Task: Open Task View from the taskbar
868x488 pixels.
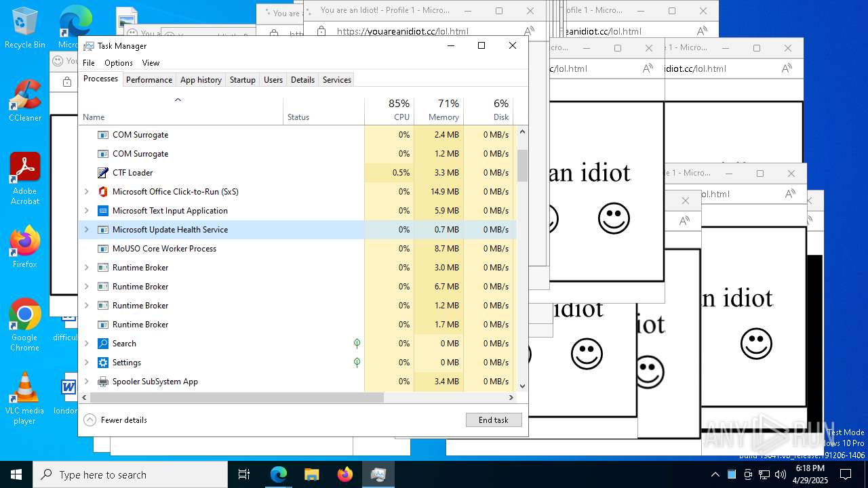Action: [244, 474]
